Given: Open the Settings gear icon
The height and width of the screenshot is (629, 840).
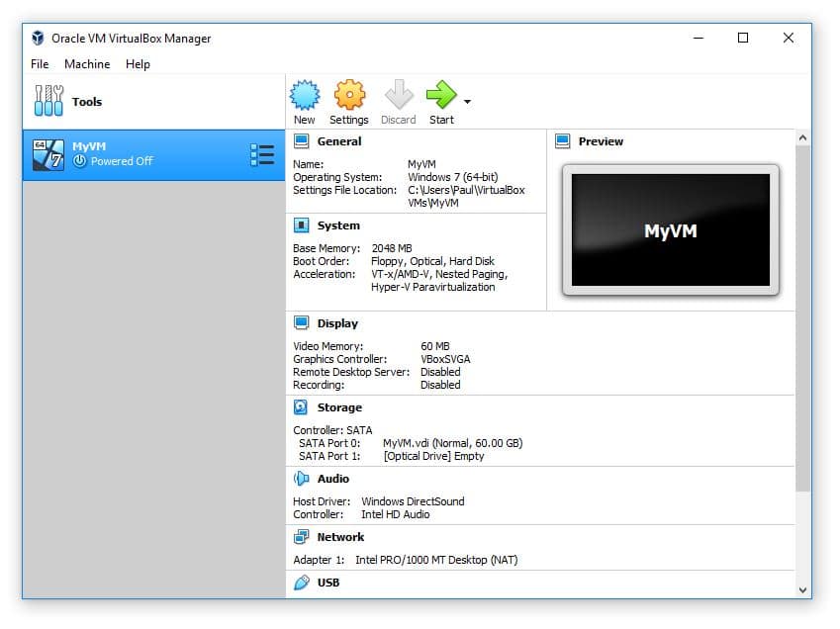Looking at the screenshot, I should point(349,96).
